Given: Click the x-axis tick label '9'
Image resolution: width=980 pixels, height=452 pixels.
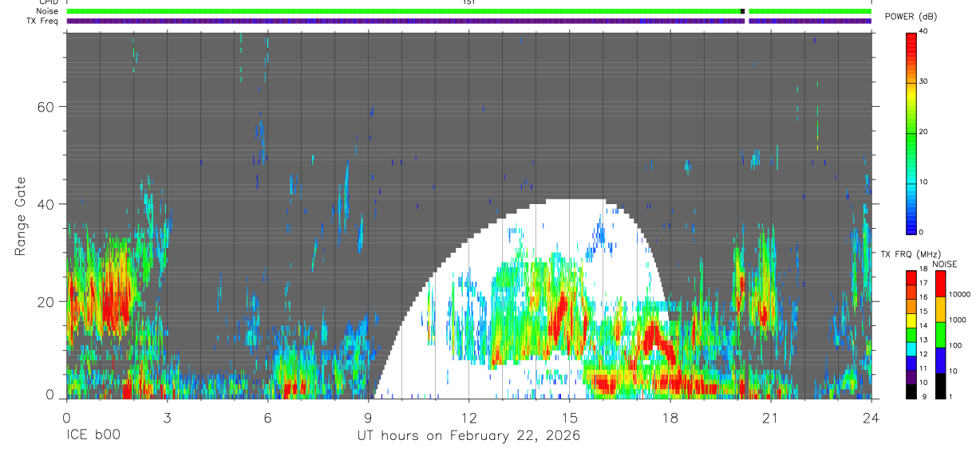Looking at the screenshot, I should 368,418.
